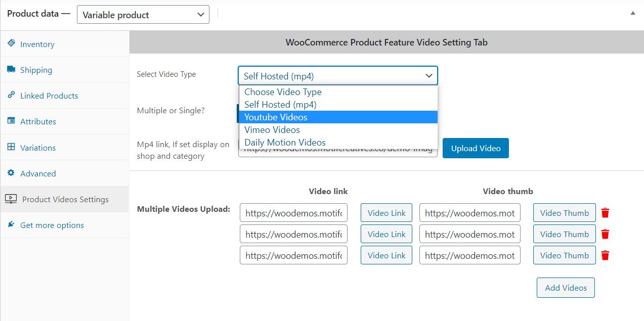This screenshot has height=321, width=644.
Task: Open the Advanced tab
Action: tap(38, 173)
